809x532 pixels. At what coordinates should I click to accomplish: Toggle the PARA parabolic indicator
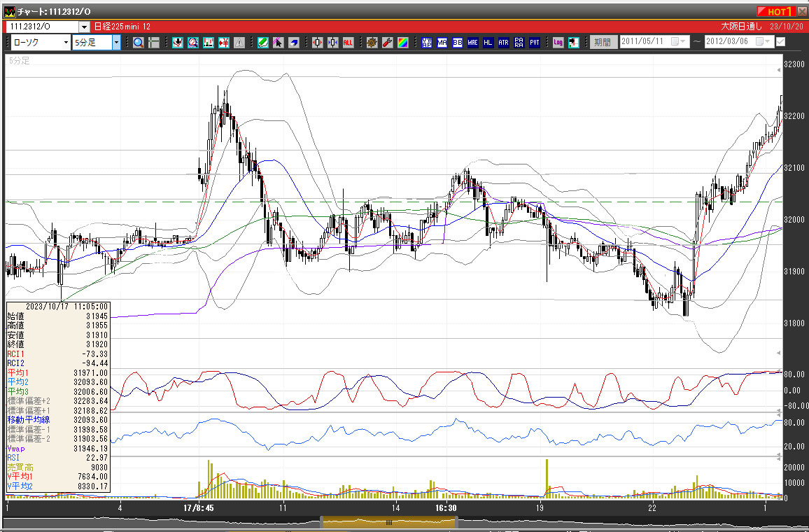519,43
